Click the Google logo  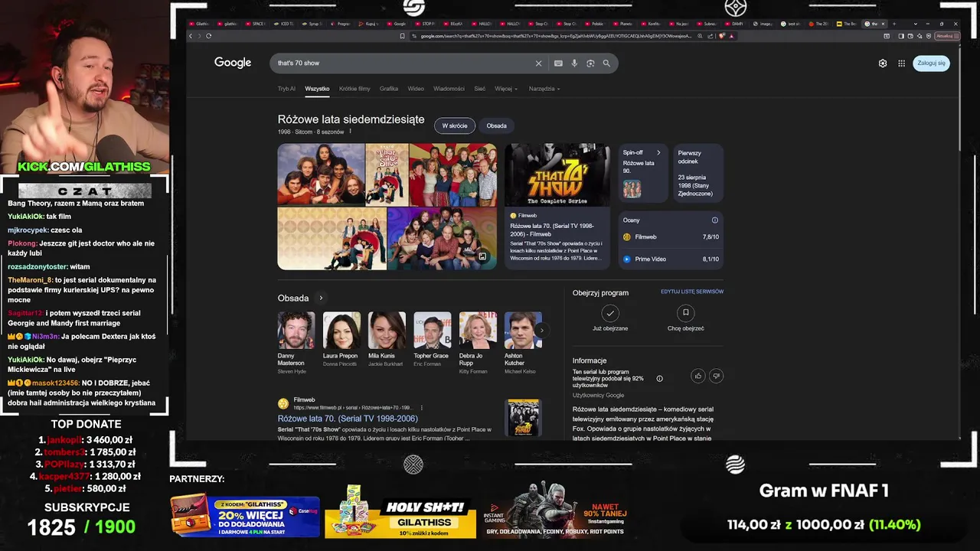pos(233,63)
